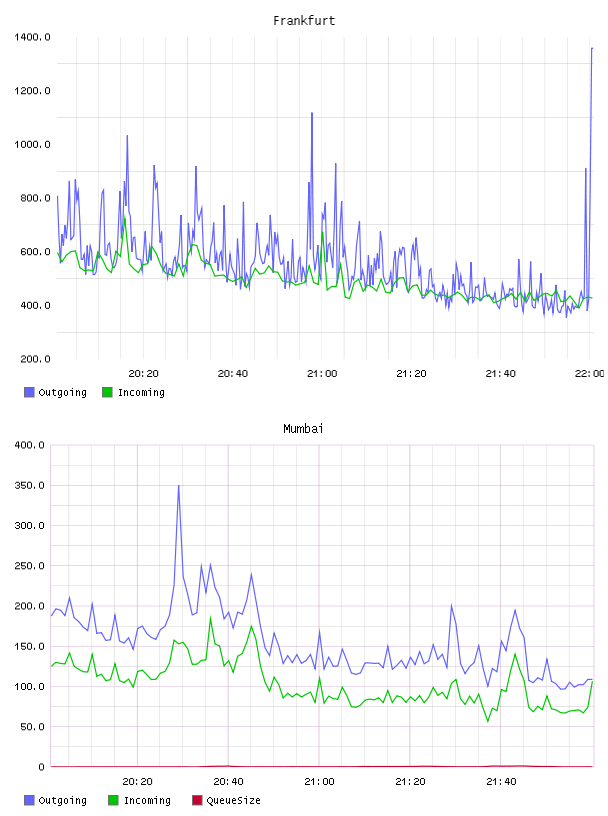Click the 400.0 y-axis label in Mumbai chart
This screenshot has width=608, height=816.
[x=30, y=445]
